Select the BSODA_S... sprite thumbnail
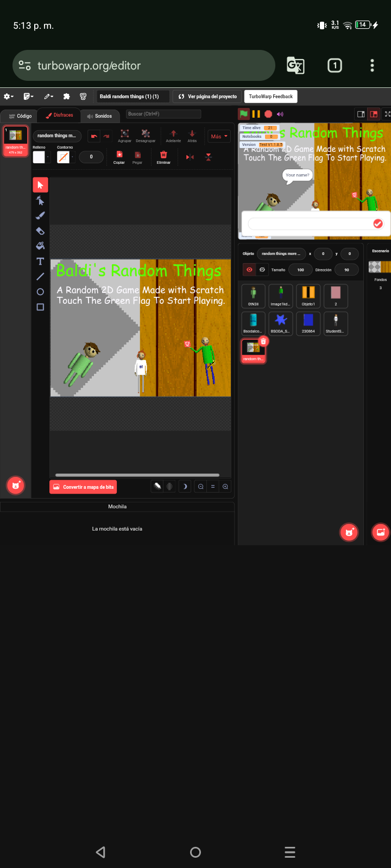The width and height of the screenshot is (391, 868). 281,323
